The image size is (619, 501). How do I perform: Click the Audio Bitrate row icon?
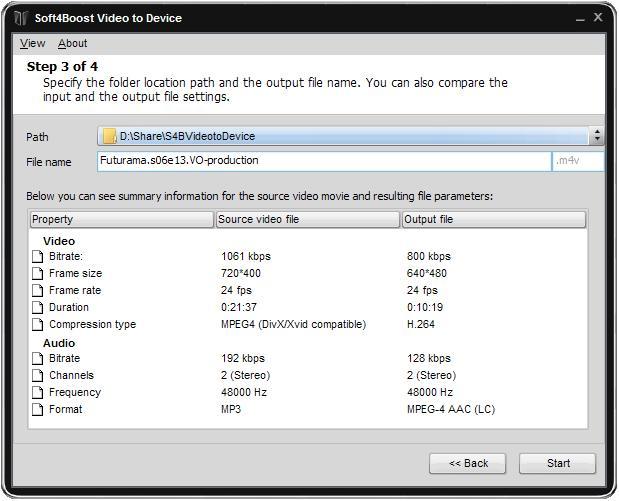pos(38,358)
